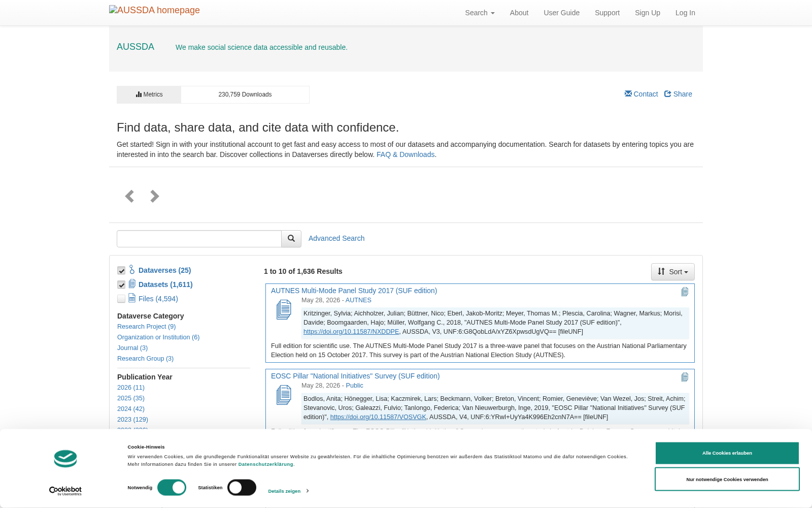Enable the Statistiken cookie switch
Viewport: 812px width, 508px height.
(242, 488)
